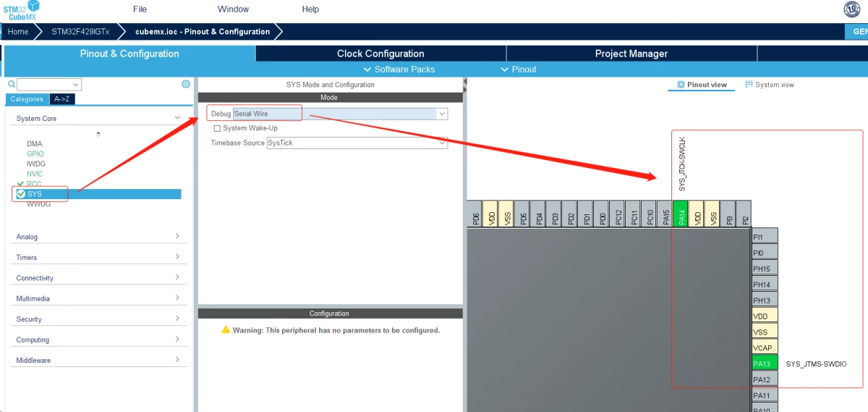Image resolution: width=868 pixels, height=412 pixels.
Task: Click the PD6 pin on chip
Action: pos(475,214)
